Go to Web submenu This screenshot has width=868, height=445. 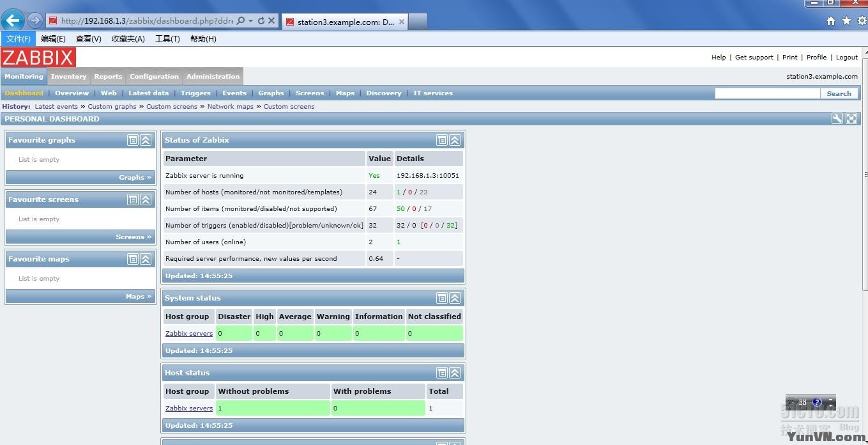coord(109,93)
